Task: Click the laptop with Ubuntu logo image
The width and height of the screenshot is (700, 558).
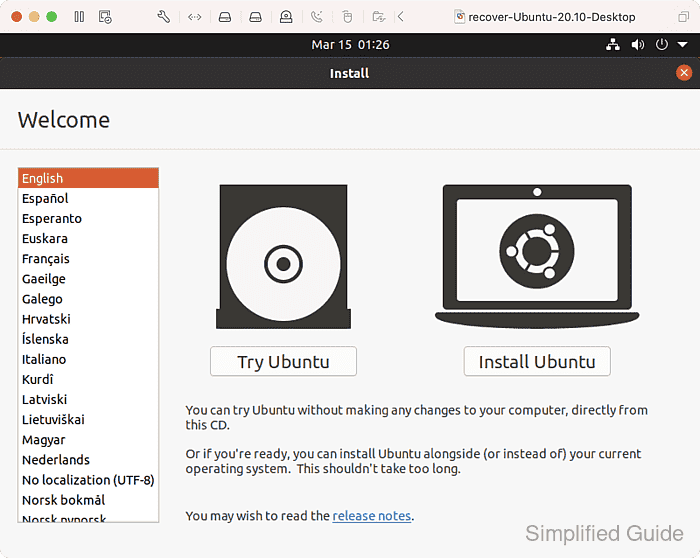Action: point(536,257)
